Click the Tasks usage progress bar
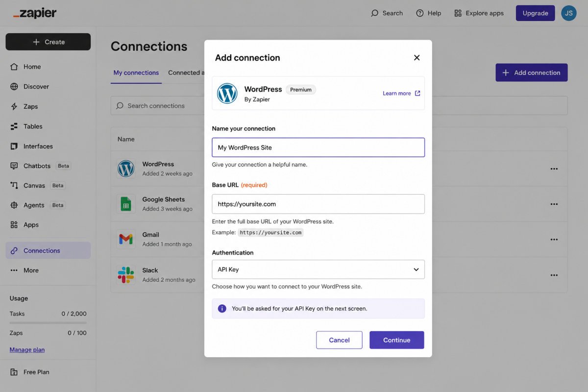 [x=48, y=322]
